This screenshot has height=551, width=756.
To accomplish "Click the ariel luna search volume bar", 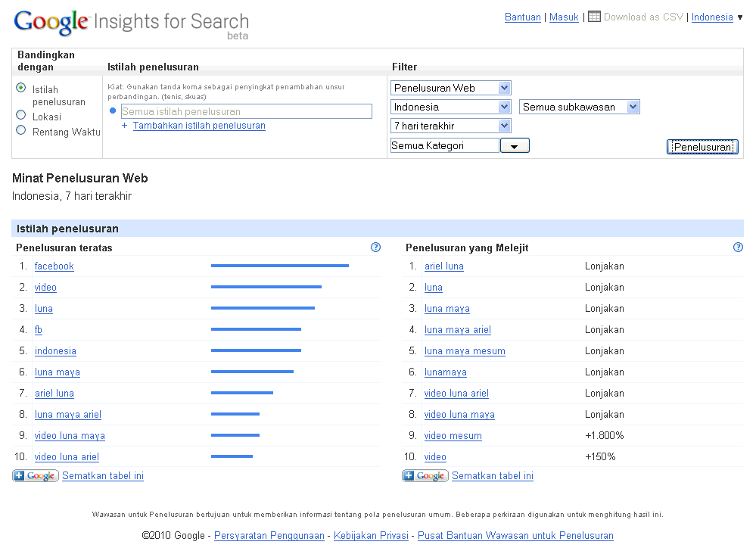I will (242, 393).
